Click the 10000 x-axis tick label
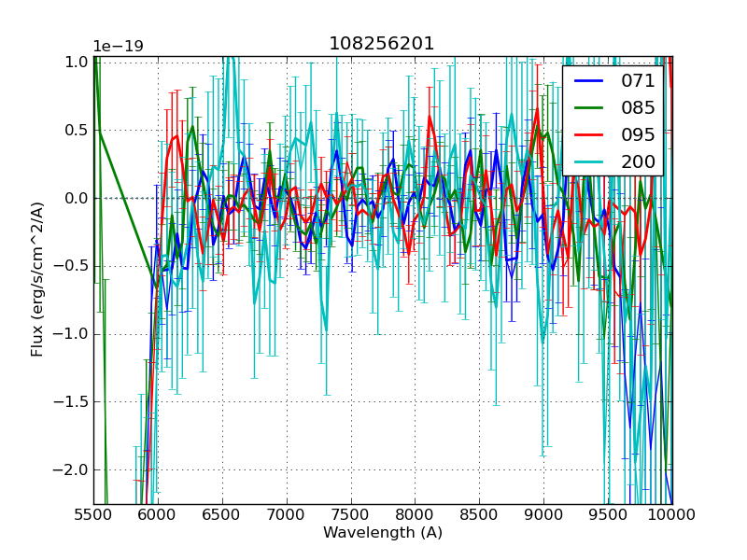 671,514
